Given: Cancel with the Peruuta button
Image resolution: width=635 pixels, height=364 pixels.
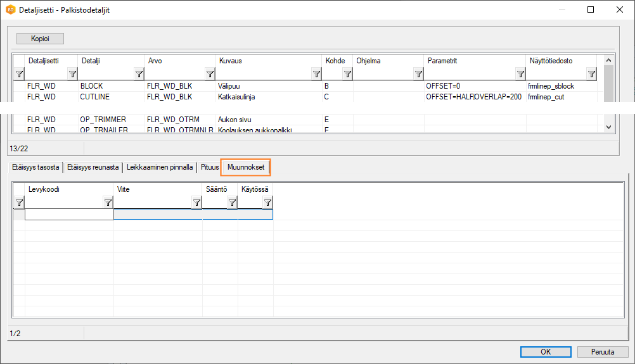Looking at the screenshot, I should (603, 352).
